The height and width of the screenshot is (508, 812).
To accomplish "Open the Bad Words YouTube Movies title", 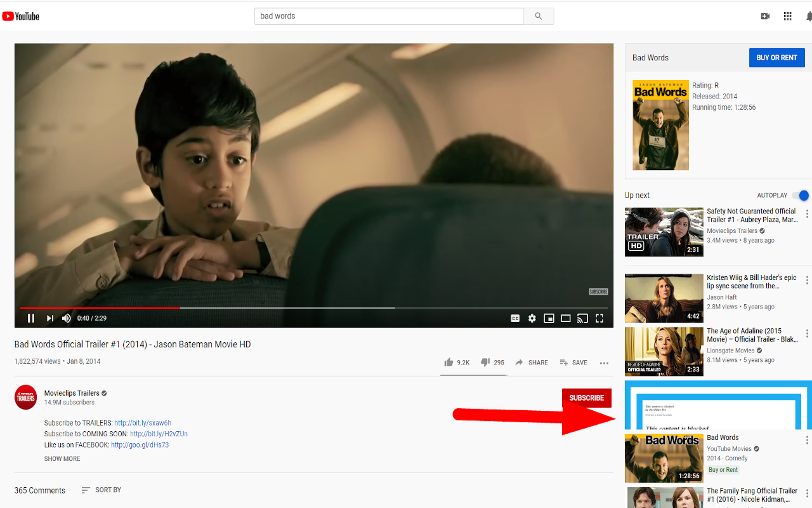I will 723,438.
